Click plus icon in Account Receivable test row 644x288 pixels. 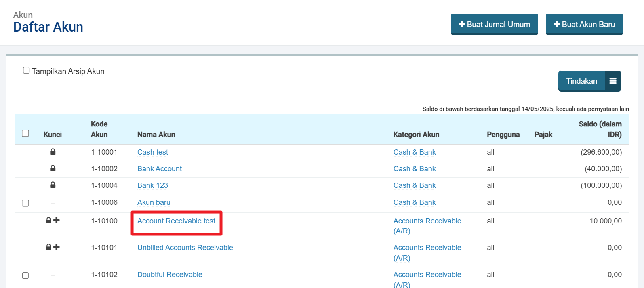[57, 220]
